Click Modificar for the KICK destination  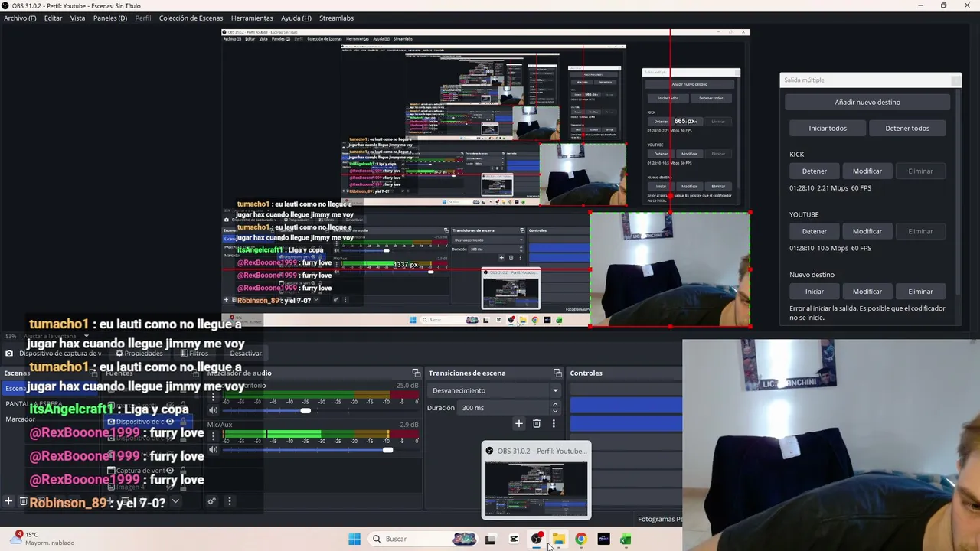click(x=867, y=171)
